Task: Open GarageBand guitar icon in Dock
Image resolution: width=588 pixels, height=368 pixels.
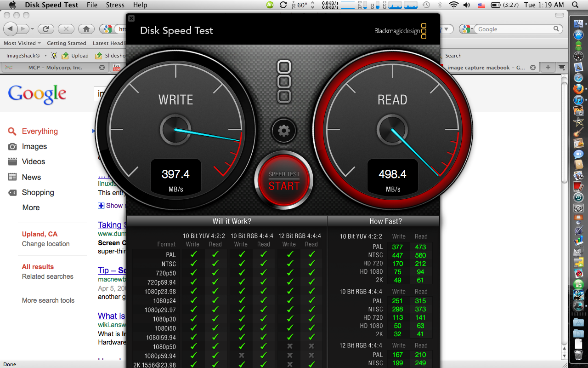Action: click(578, 132)
